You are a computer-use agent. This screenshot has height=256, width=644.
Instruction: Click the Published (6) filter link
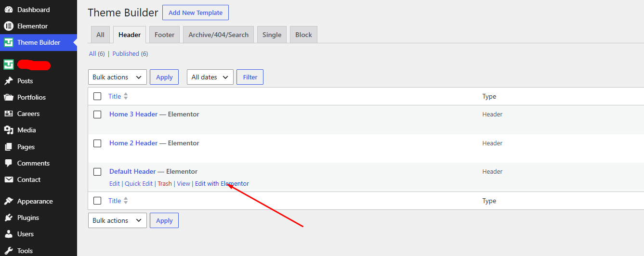pyautogui.click(x=130, y=54)
